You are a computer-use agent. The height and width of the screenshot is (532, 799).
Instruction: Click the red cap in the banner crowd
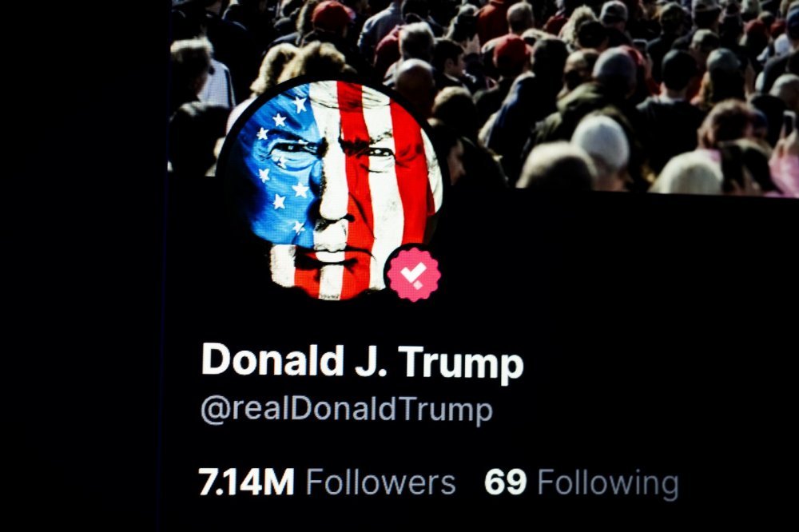pos(332,15)
